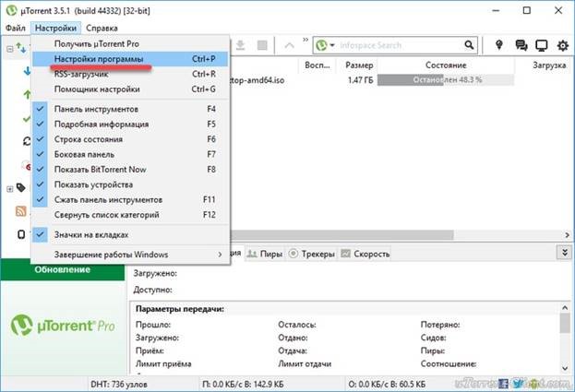Viewport: 575px width, 392px height.
Task: Select the labels tag icon in sidebar
Action: (21, 188)
